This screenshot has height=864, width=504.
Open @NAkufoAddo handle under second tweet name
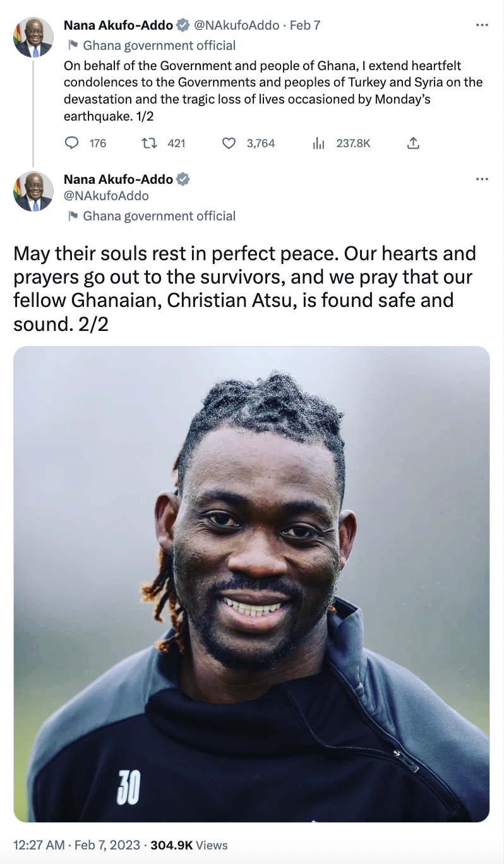106,196
